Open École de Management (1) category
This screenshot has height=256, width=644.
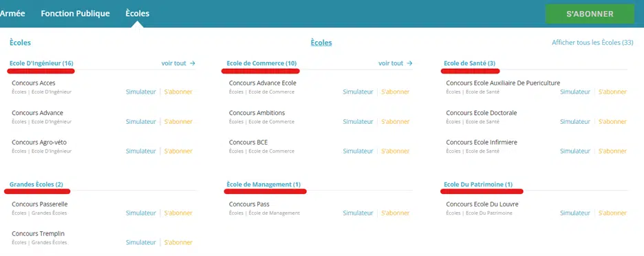[264, 184]
